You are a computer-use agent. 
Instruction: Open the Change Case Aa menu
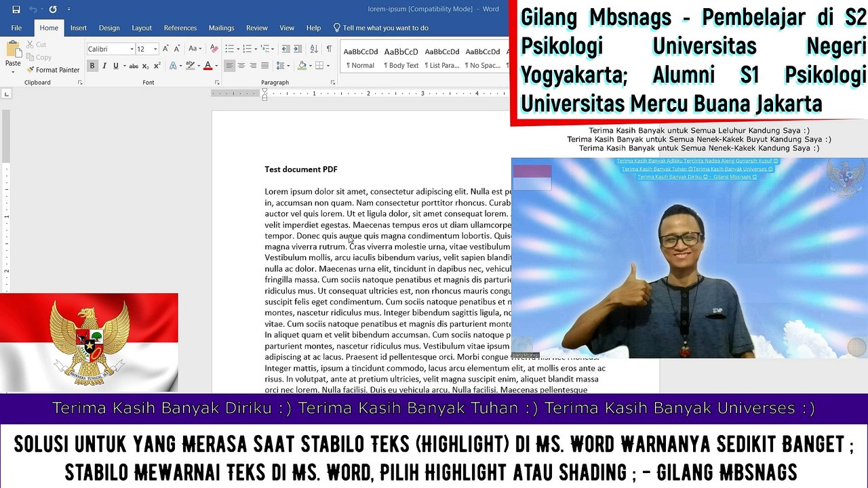point(195,49)
